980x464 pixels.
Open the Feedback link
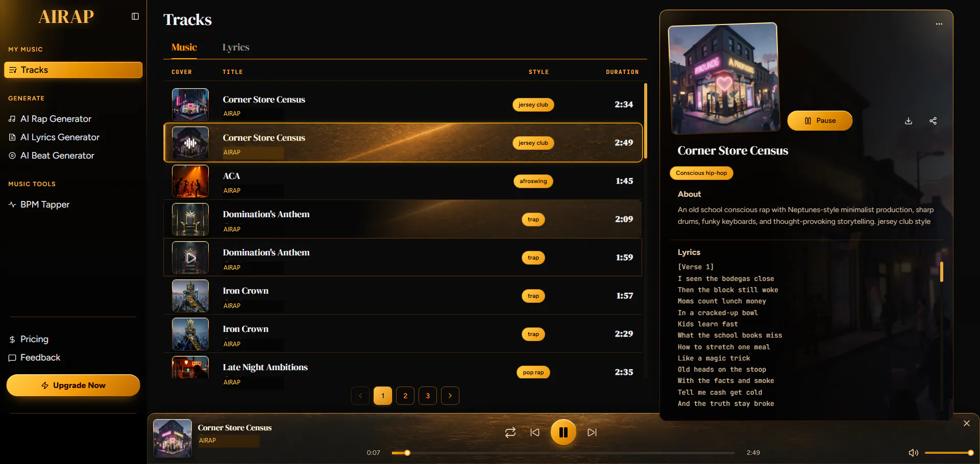tap(35, 357)
